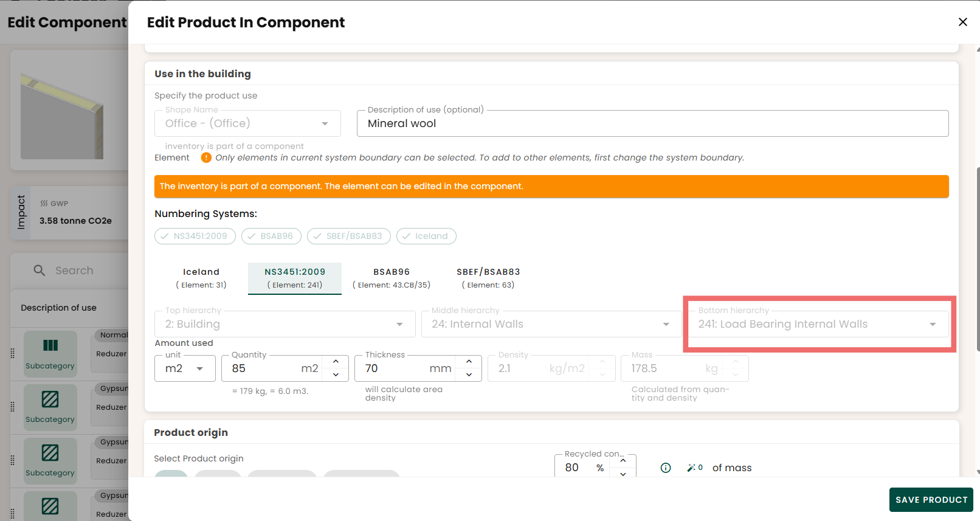Toggle the Iceland numbering system chip
Screen dimensions: 980x521
point(426,236)
